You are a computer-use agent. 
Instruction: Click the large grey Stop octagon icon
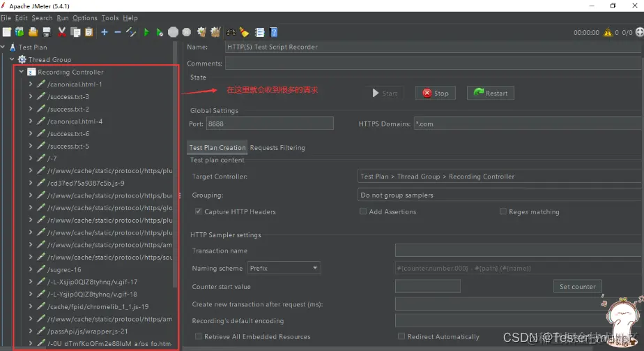174,32
